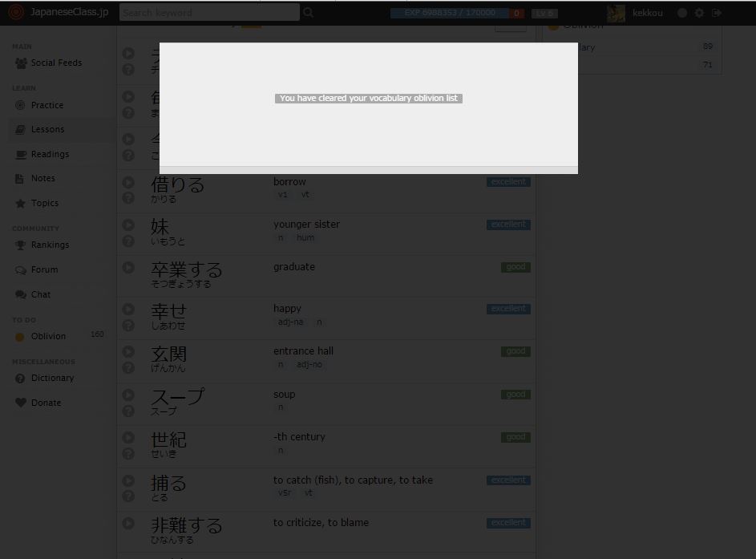Image resolution: width=756 pixels, height=559 pixels.
Task: Play audio for 借りる
Action: 128,182
